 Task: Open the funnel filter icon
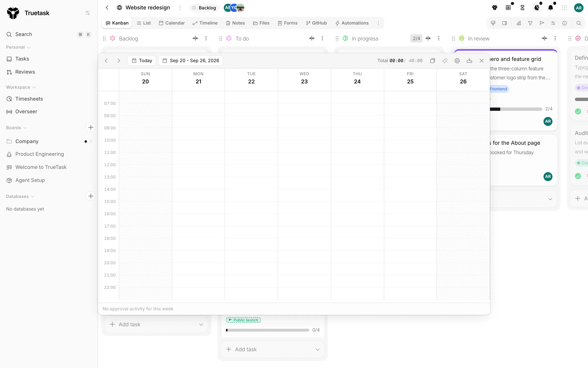click(x=530, y=23)
